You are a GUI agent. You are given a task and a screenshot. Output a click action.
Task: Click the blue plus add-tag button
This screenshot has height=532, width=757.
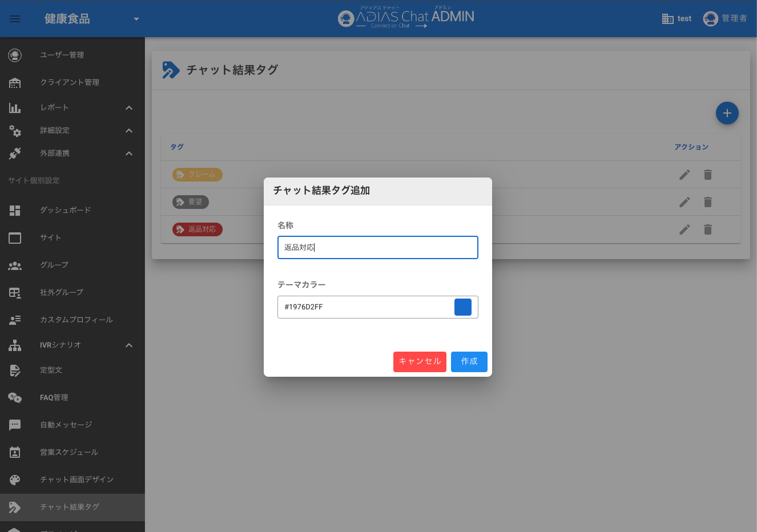727,113
